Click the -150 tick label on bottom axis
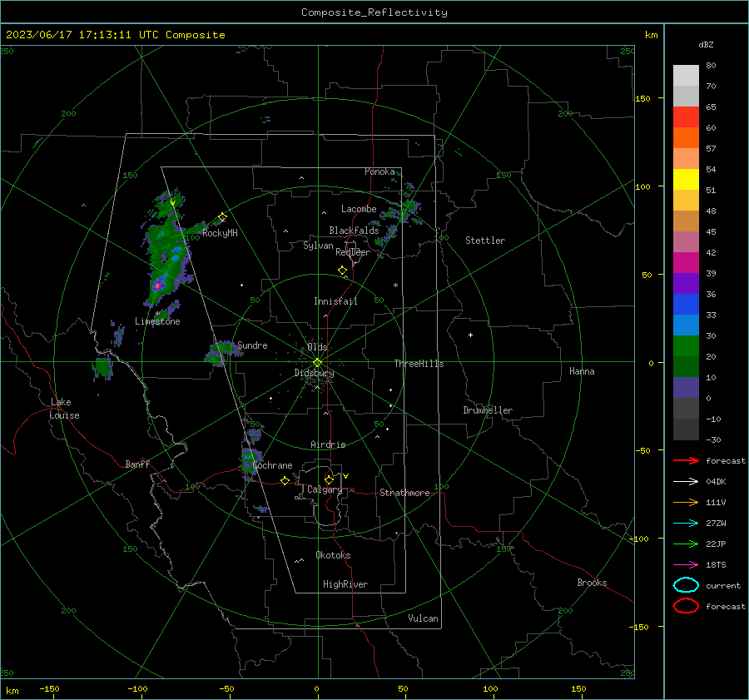Screen dimensions: 749x700 (49, 688)
